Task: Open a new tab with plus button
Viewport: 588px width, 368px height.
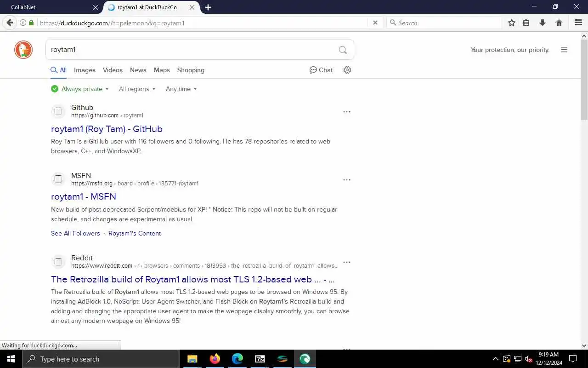Action: click(x=208, y=7)
